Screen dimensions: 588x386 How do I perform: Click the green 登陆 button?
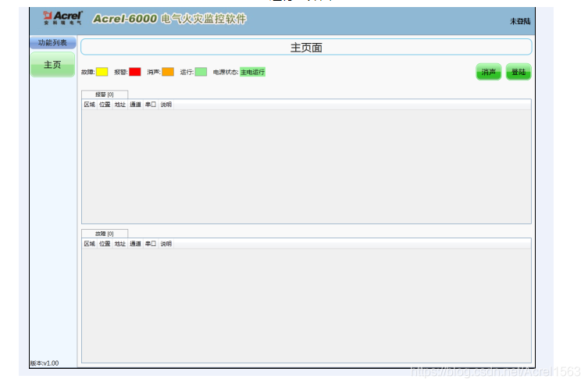point(519,72)
